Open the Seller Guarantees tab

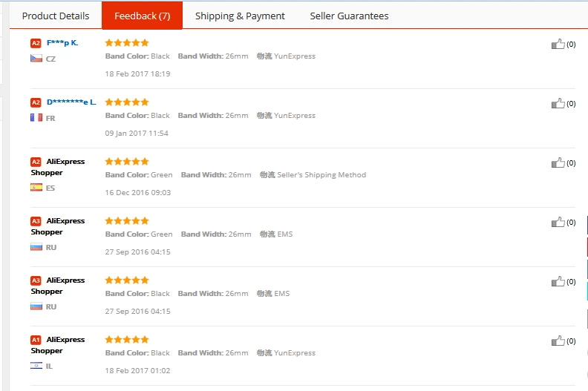point(349,16)
